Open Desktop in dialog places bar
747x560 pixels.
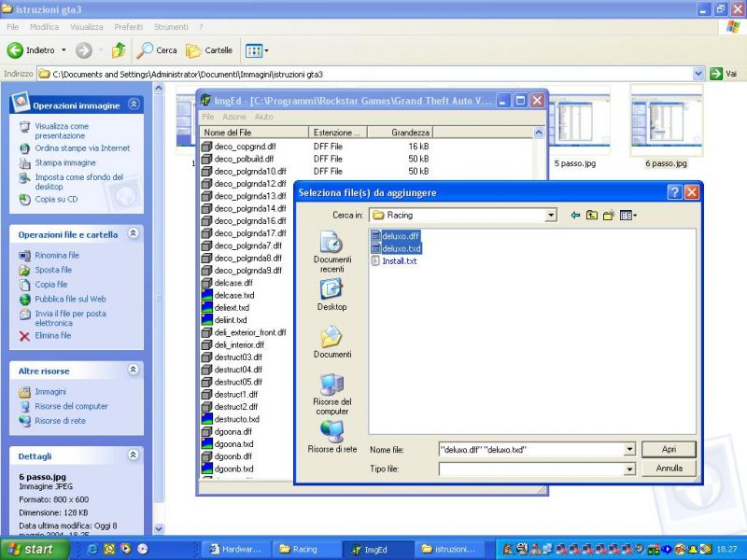[x=332, y=295]
